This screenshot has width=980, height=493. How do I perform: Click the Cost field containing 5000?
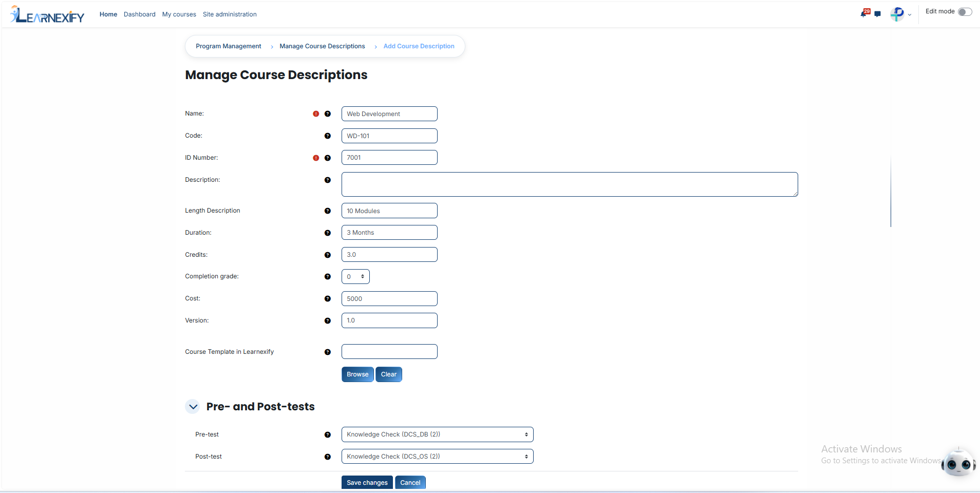pos(389,299)
